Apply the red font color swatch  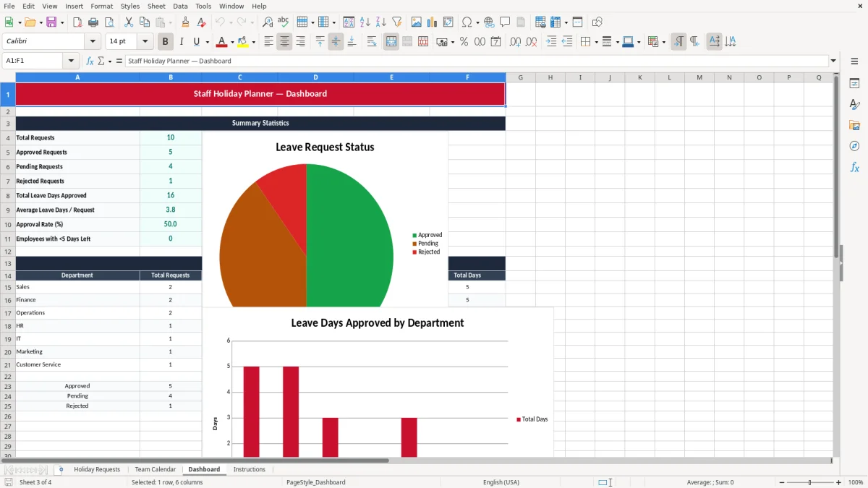[x=222, y=42]
